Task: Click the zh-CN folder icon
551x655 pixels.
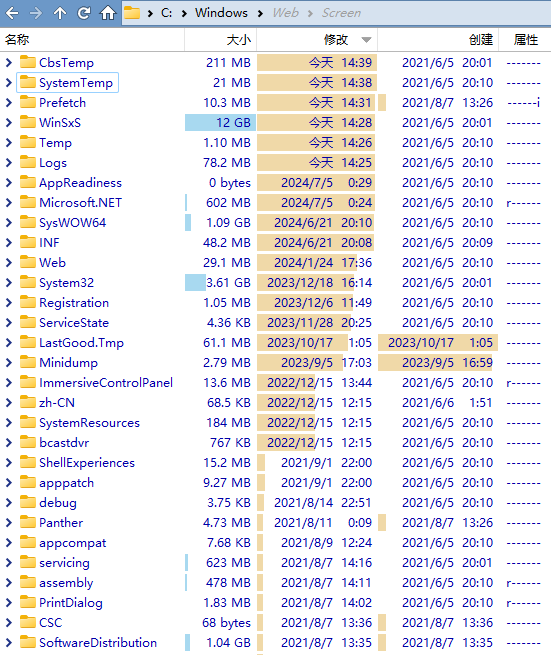Action: (28, 402)
